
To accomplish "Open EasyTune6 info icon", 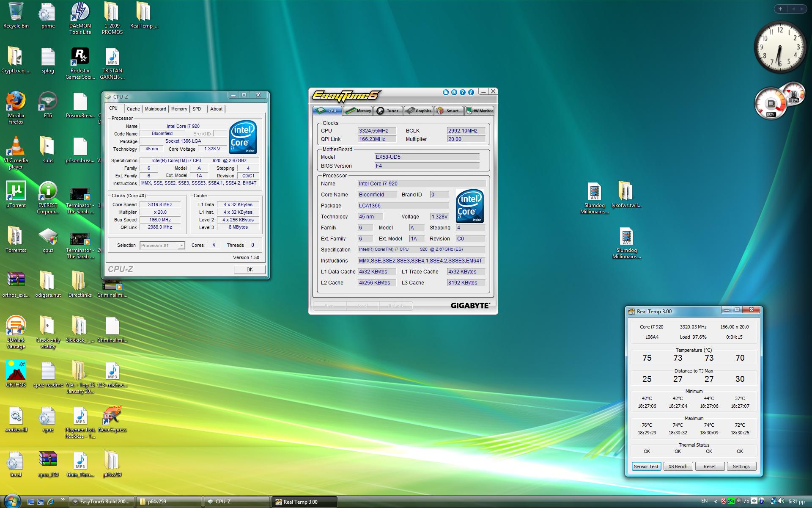I will tap(471, 92).
